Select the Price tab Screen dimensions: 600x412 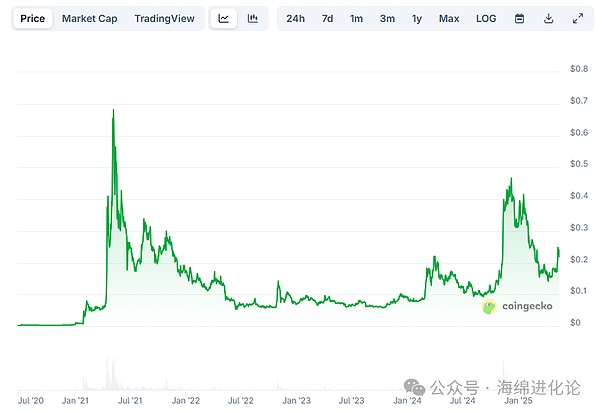tap(32, 18)
